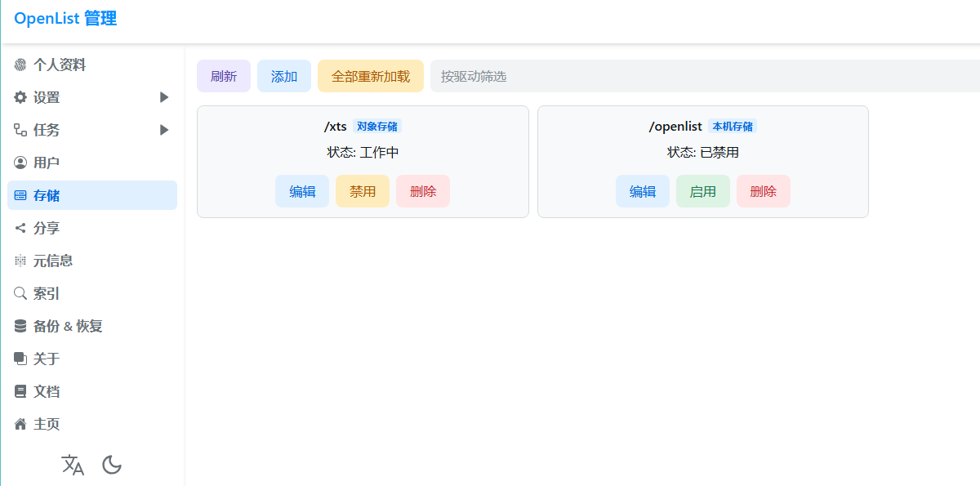Expand the 任务 submenu arrow
980x486 pixels.
[164, 130]
